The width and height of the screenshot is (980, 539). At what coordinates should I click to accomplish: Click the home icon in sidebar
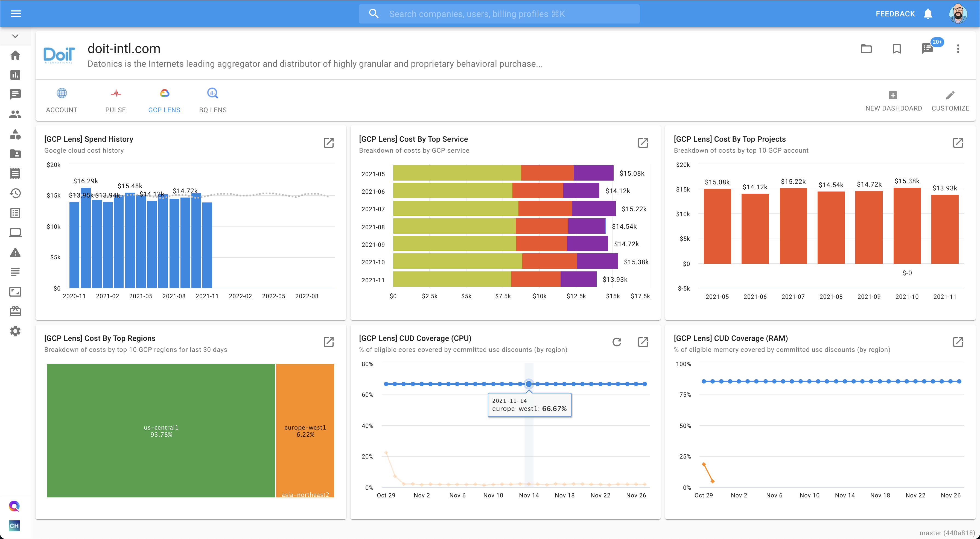15,55
